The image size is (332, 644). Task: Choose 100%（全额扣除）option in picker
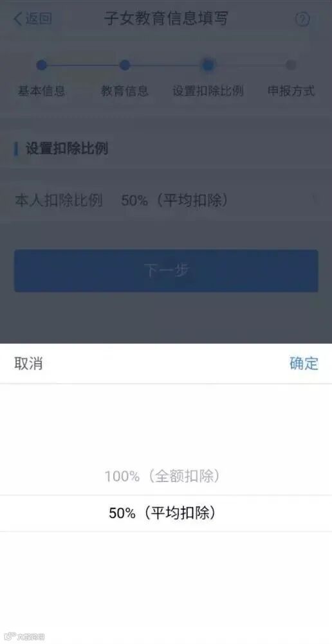(x=162, y=476)
